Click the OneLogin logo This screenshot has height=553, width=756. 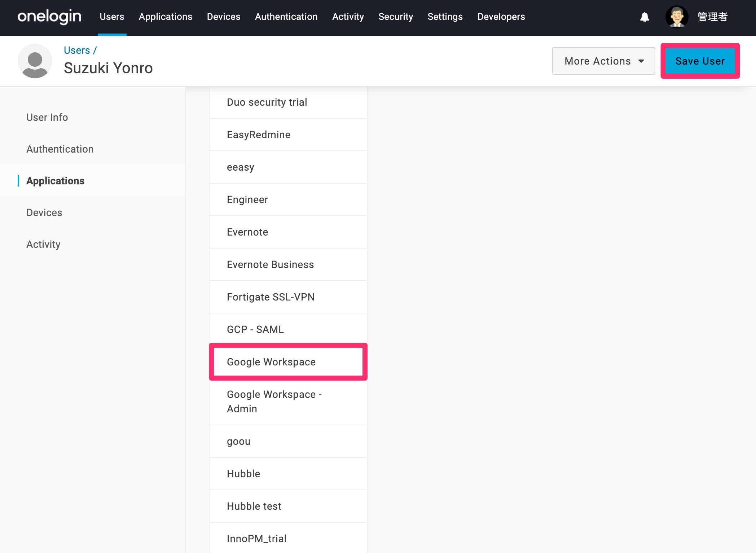tap(49, 17)
